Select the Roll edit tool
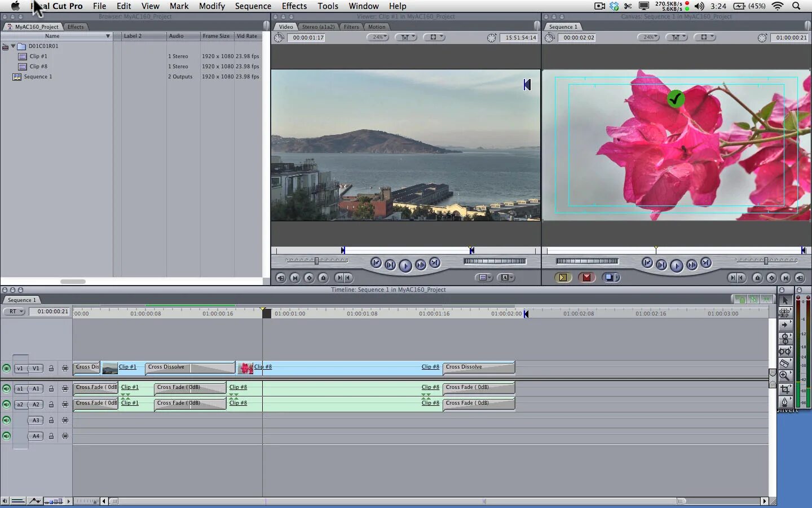812x508 pixels. pyautogui.click(x=784, y=338)
